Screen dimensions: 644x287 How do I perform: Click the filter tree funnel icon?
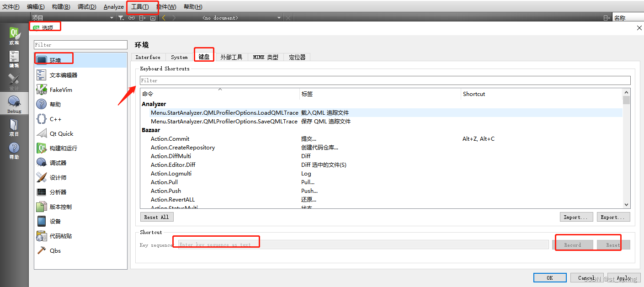point(121,18)
